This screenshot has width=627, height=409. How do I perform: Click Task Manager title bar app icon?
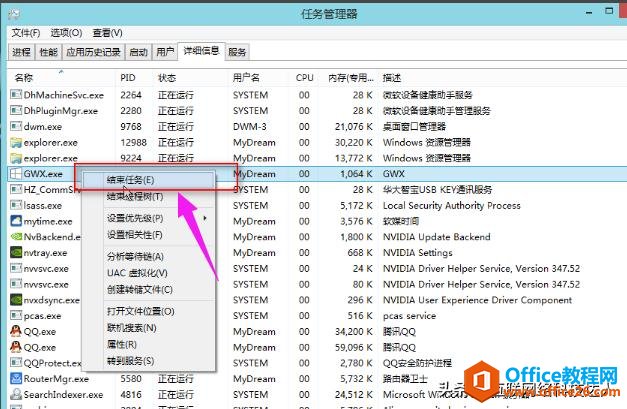point(14,14)
